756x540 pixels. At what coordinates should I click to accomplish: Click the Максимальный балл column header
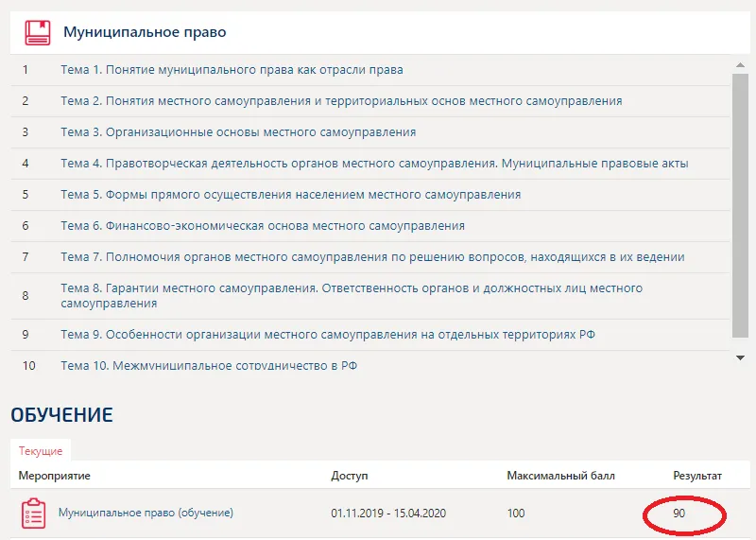pyautogui.click(x=560, y=476)
